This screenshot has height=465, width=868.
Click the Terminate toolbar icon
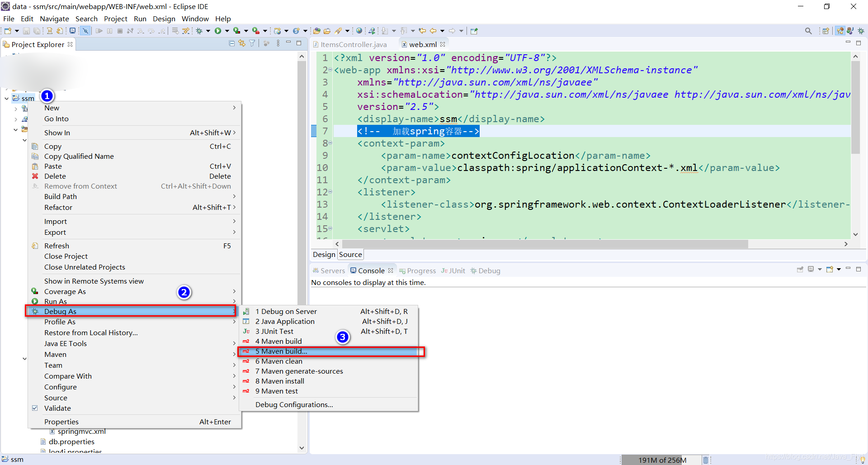point(120,31)
